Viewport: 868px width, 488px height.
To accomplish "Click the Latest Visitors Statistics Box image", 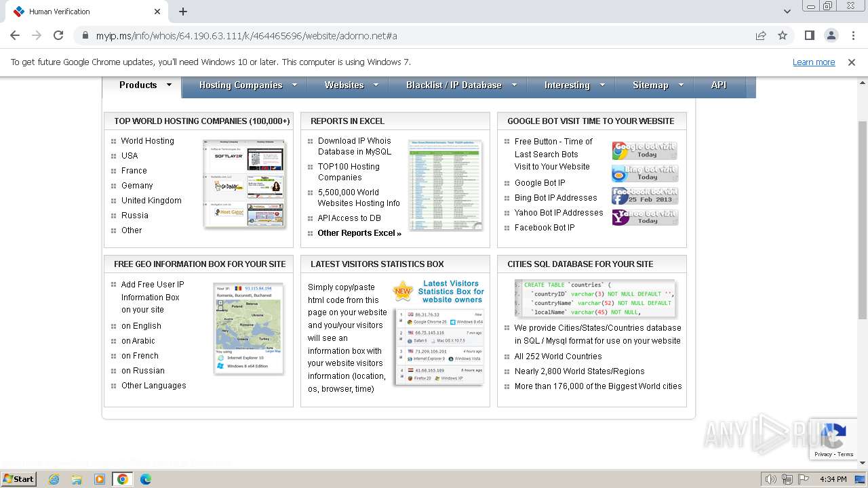I will 439,332.
